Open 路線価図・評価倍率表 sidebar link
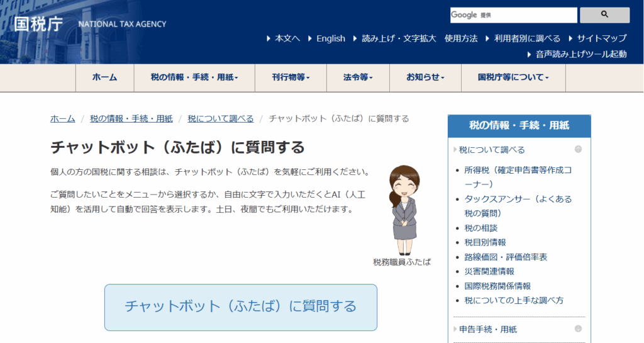The image size is (644, 343). point(506,257)
